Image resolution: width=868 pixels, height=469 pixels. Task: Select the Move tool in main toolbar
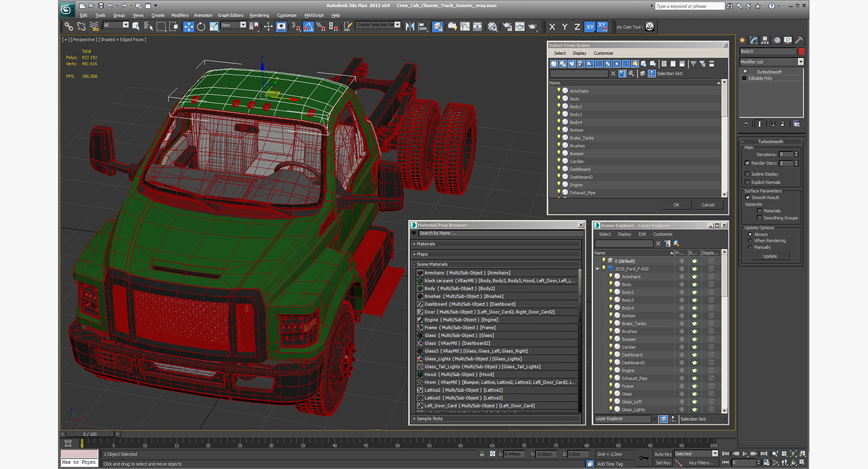click(189, 26)
